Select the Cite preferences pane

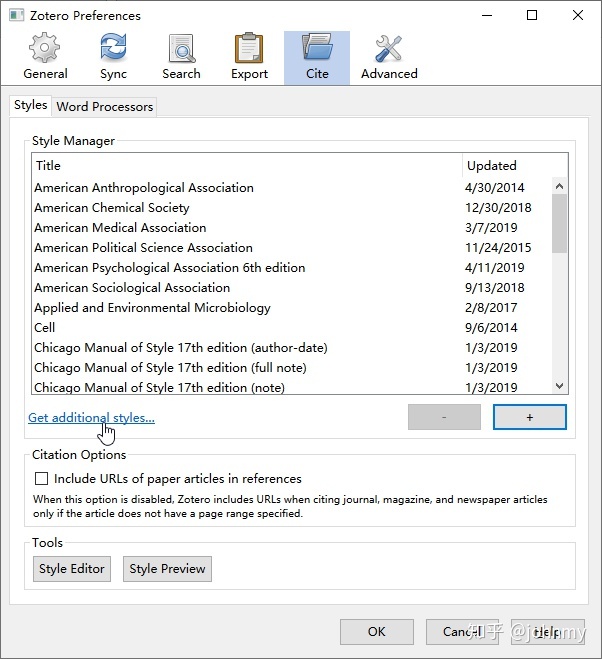click(317, 58)
